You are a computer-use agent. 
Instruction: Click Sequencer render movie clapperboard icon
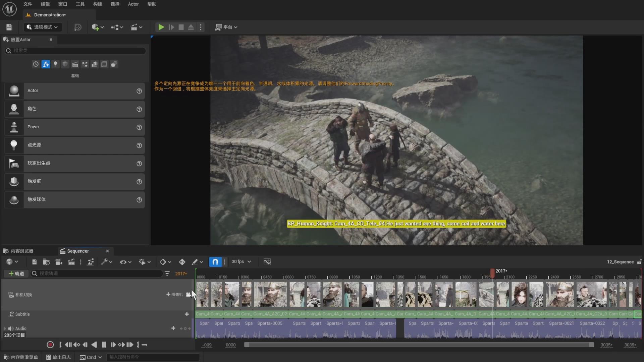[71, 262]
